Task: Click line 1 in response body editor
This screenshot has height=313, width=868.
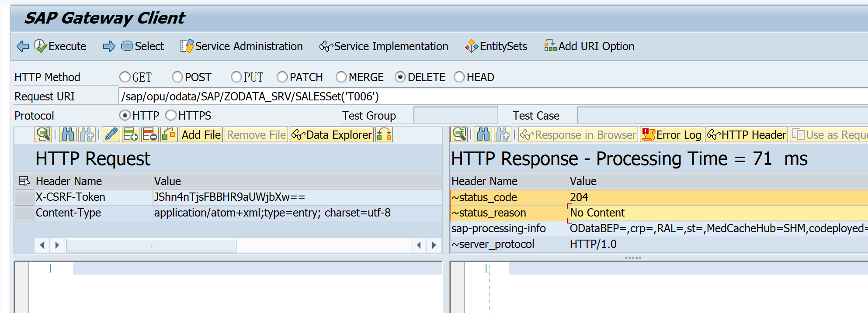Action: coord(688,268)
